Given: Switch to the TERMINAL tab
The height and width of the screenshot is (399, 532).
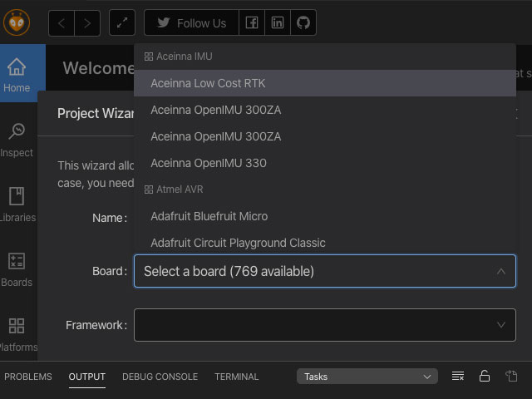Looking at the screenshot, I should (237, 377).
